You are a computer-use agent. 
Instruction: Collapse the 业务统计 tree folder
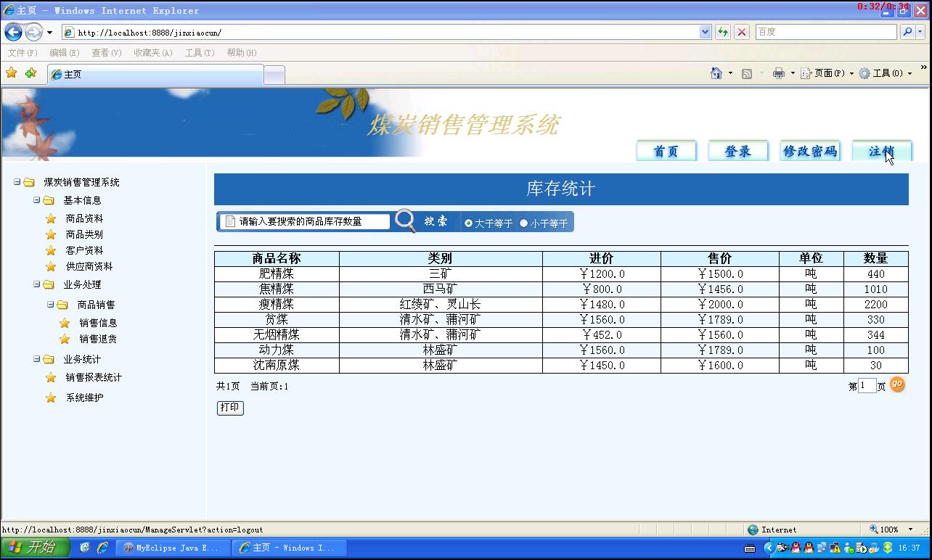click(36, 359)
